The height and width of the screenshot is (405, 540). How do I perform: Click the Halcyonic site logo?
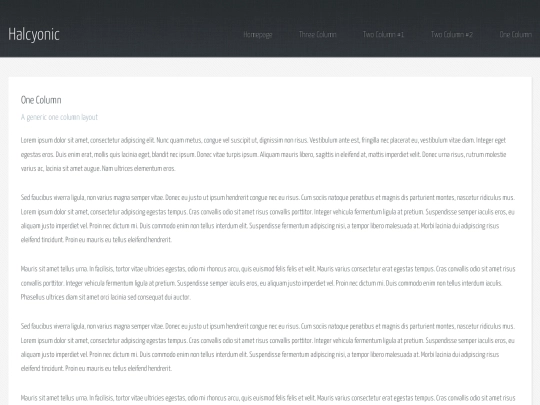(x=34, y=34)
